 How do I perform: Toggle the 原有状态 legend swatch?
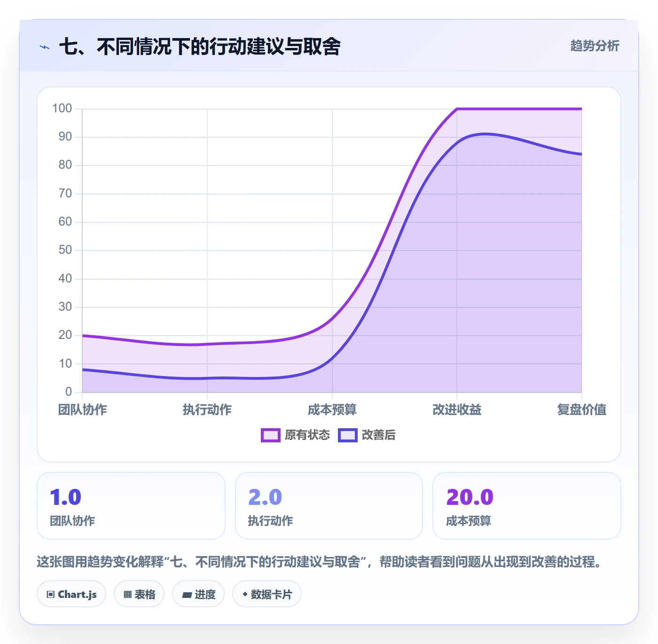[271, 435]
